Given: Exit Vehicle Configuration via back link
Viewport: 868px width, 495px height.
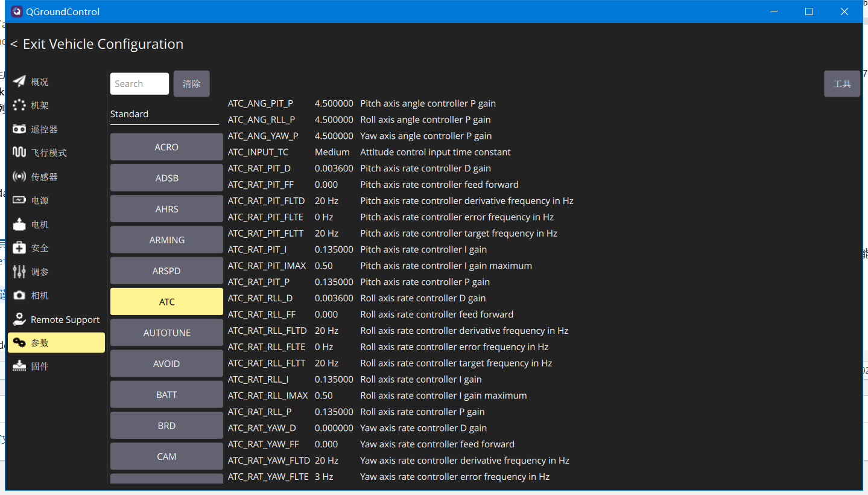Looking at the screenshot, I should [97, 44].
